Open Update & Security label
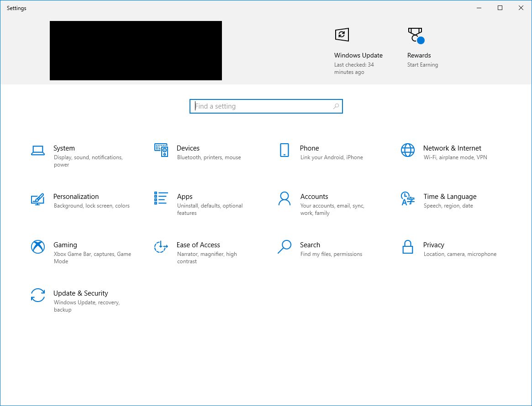The width and height of the screenshot is (532, 406). pos(80,293)
